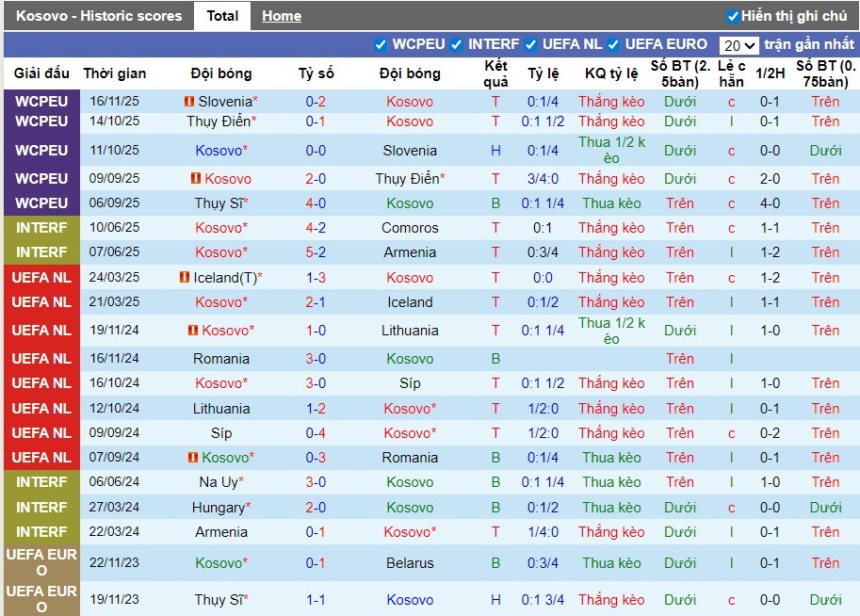Click the 4-0 score for Thụy Sĩ
Viewport: 860px width, 616px height.
pyautogui.click(x=316, y=203)
